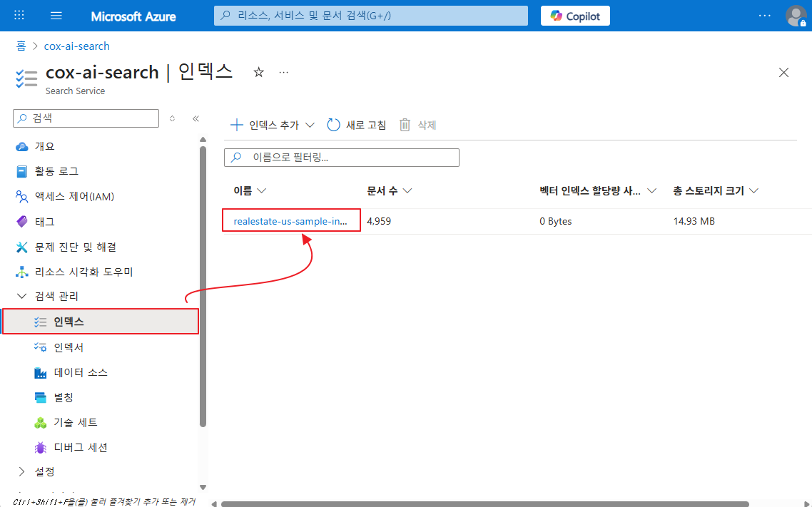Click the 0 Bytes cell
Image resolution: width=812 pixels, height=507 pixels.
tap(556, 221)
